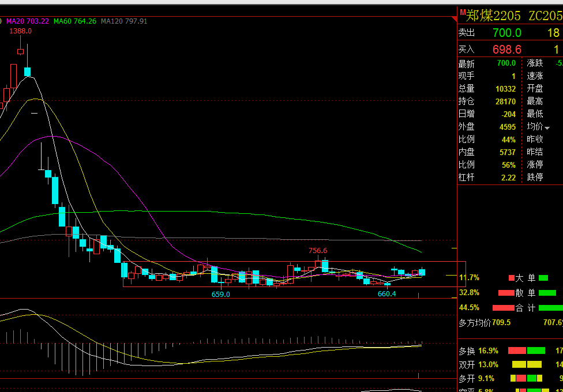Click the 最新 value 700.0
This screenshot has height=392, width=563.
click(x=506, y=63)
